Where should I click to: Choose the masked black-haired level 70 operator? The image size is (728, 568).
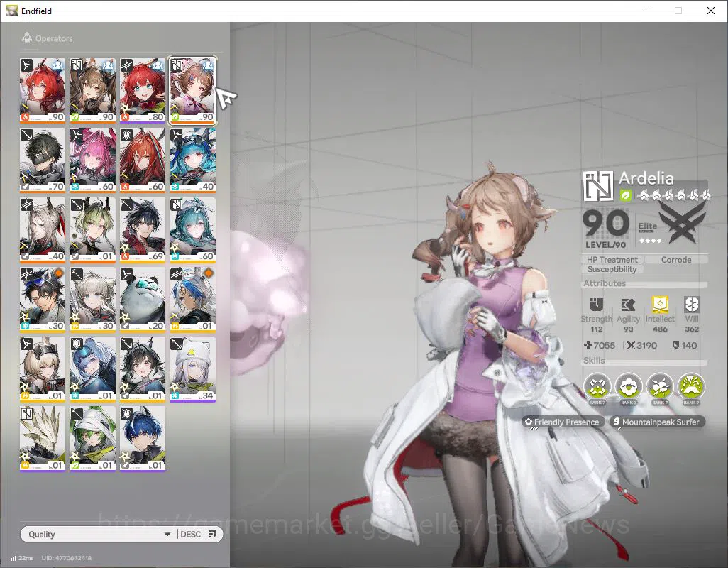click(43, 159)
